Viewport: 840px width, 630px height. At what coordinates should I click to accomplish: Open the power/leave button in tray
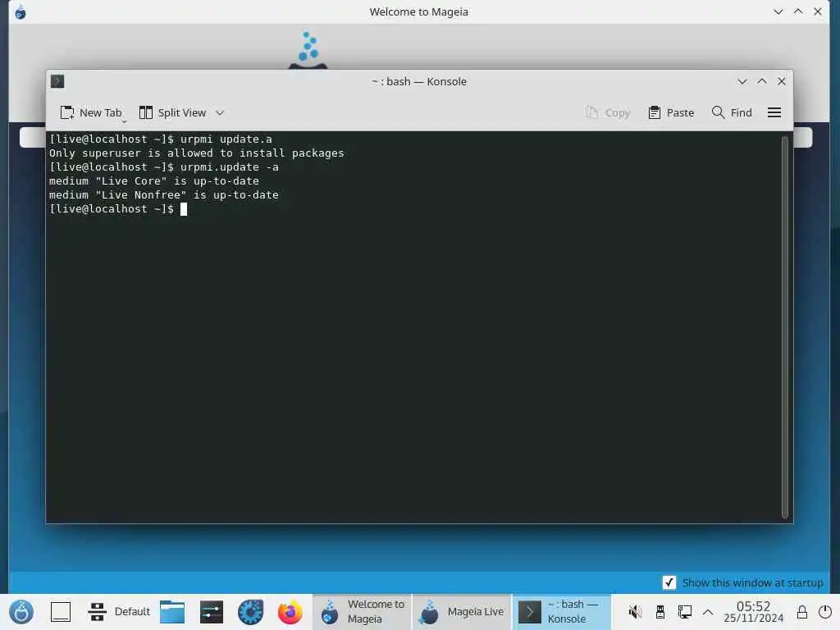click(825, 612)
